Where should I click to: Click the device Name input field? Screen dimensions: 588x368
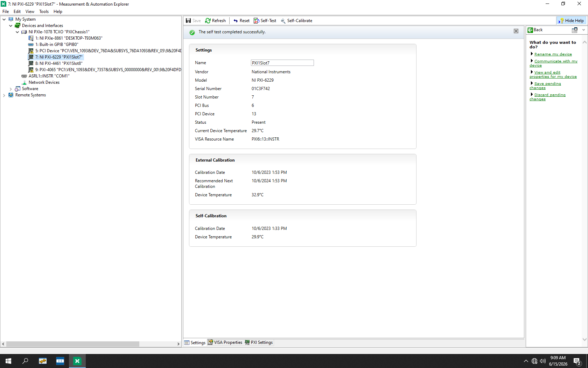coord(282,63)
